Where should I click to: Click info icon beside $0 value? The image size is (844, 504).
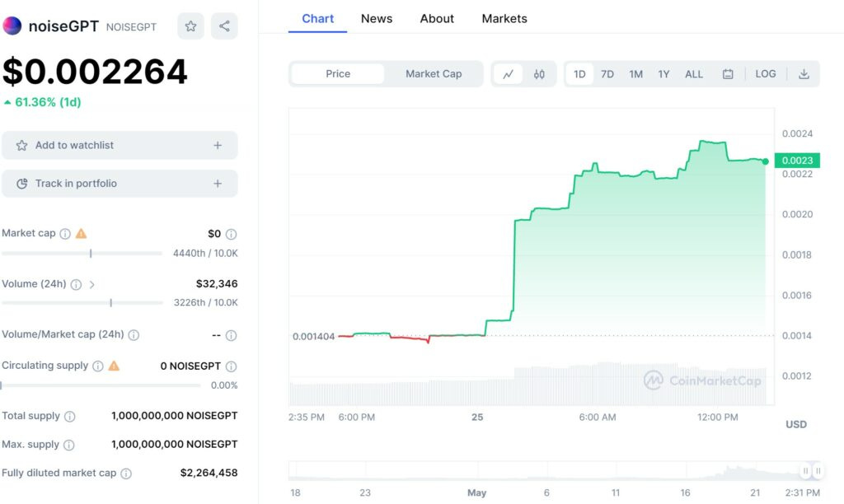(231, 234)
